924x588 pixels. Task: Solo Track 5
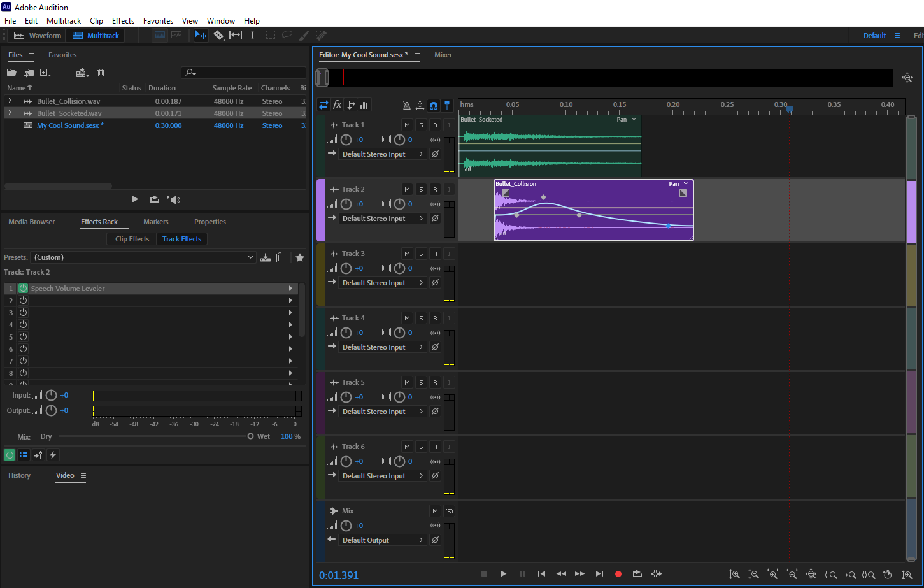pyautogui.click(x=421, y=382)
